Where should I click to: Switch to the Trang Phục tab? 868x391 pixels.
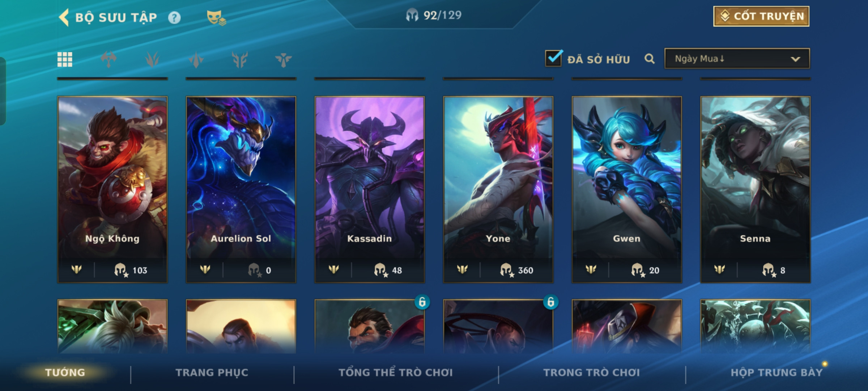click(212, 373)
